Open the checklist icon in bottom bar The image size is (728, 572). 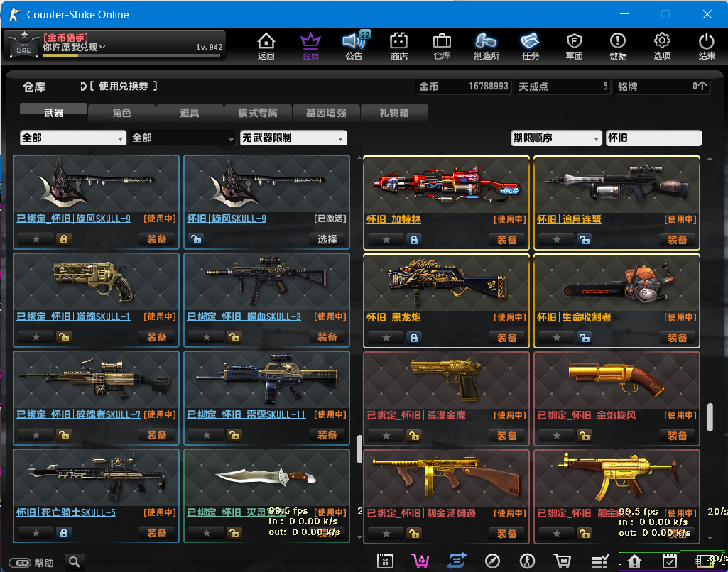pos(599,561)
